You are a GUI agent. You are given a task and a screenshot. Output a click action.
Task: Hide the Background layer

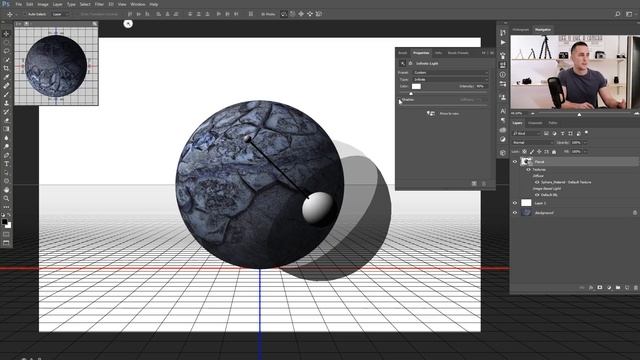click(515, 213)
